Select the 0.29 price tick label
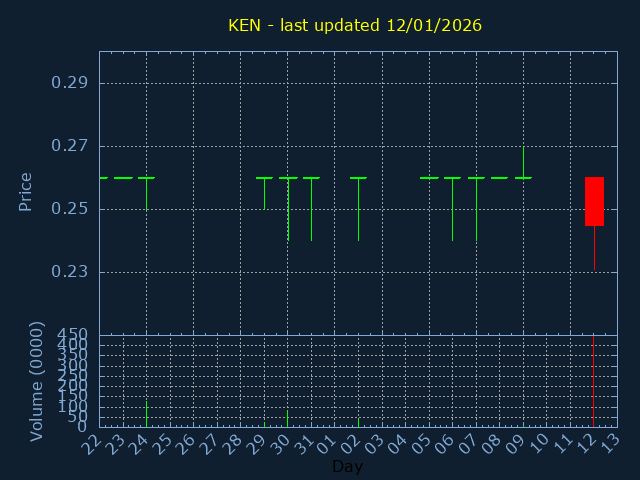Image resolution: width=640 pixels, height=480 pixels. click(70, 83)
